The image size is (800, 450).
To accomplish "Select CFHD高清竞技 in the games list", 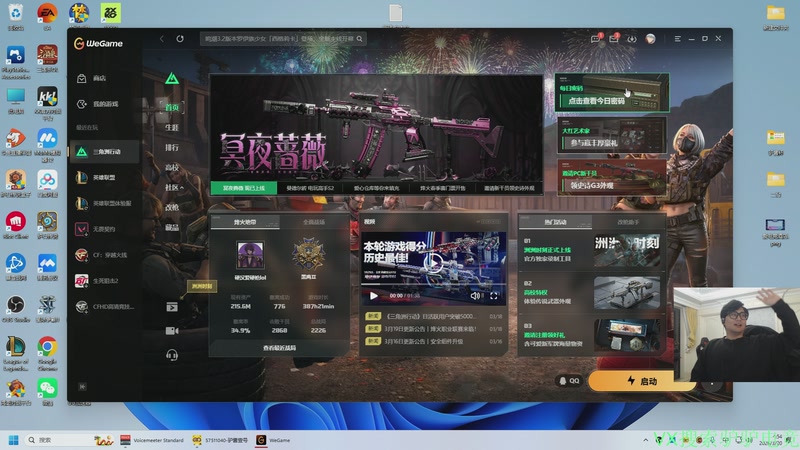I will click(105, 307).
